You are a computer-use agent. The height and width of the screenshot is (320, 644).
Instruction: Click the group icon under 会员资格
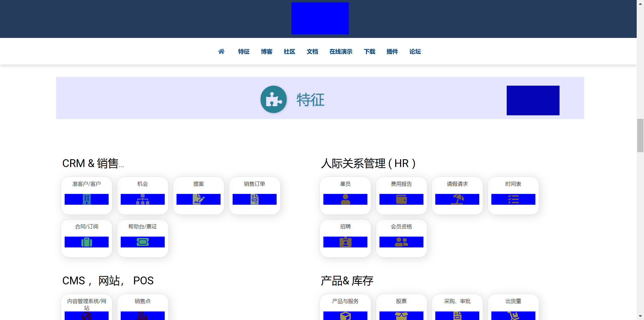click(401, 242)
